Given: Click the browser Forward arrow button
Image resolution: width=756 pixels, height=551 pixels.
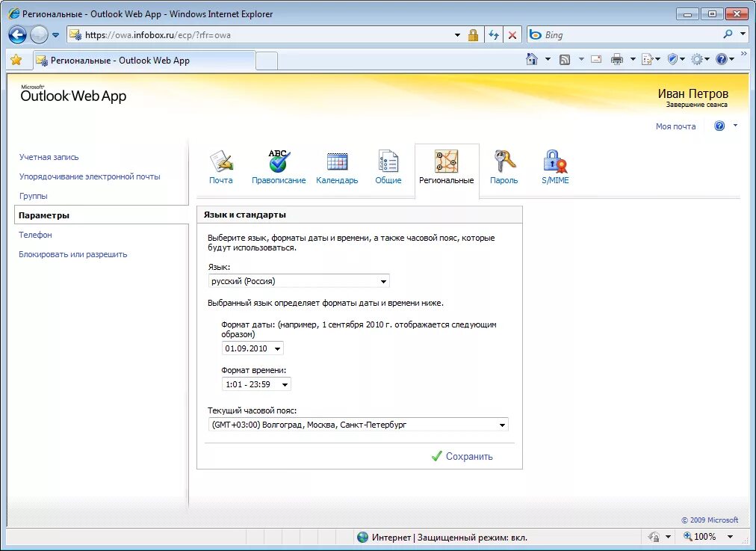Looking at the screenshot, I should 39,34.
